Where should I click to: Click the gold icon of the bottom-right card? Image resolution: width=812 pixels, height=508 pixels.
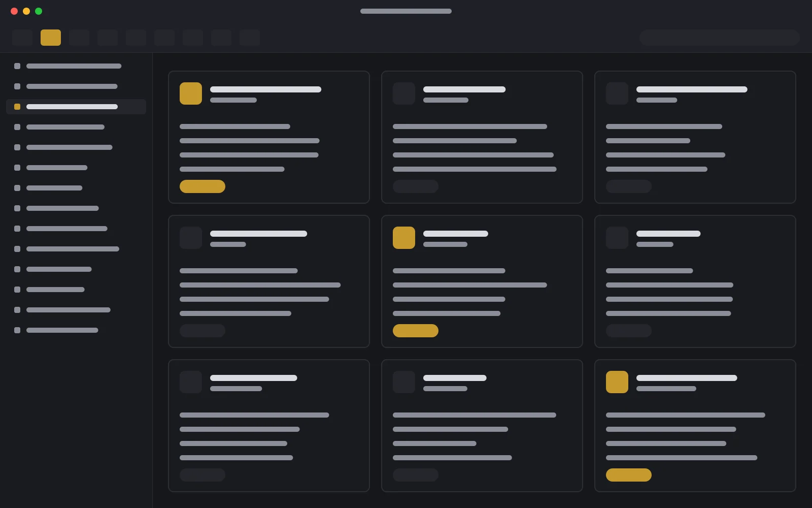tap(617, 382)
